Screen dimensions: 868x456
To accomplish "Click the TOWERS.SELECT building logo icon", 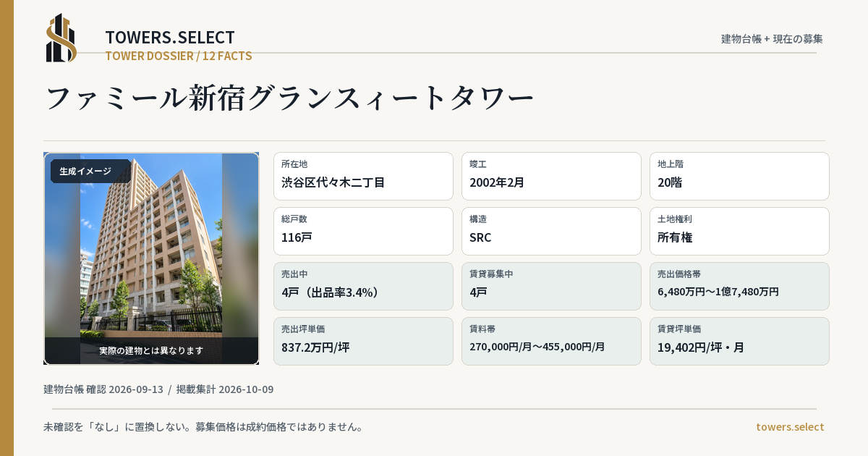I will [x=61, y=38].
